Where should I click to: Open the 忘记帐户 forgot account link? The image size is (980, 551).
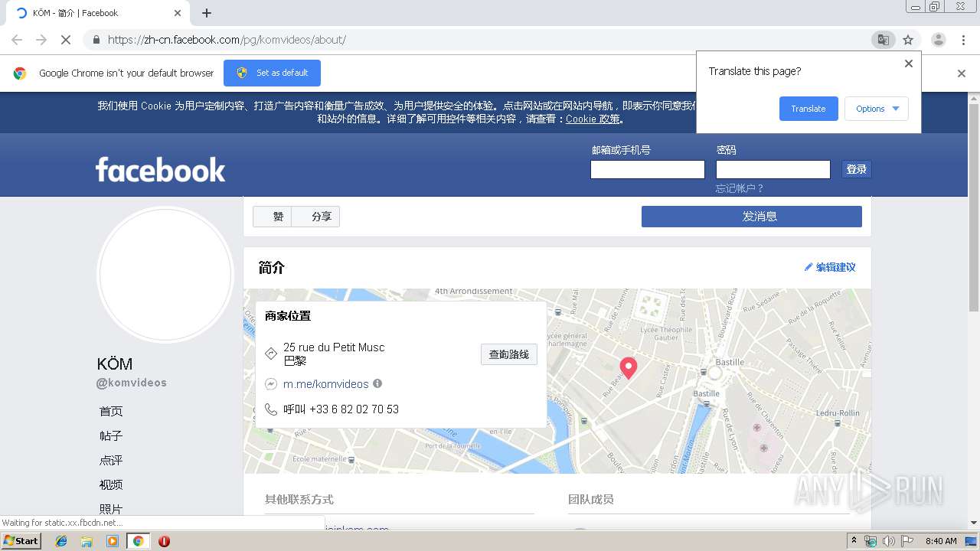tap(740, 188)
